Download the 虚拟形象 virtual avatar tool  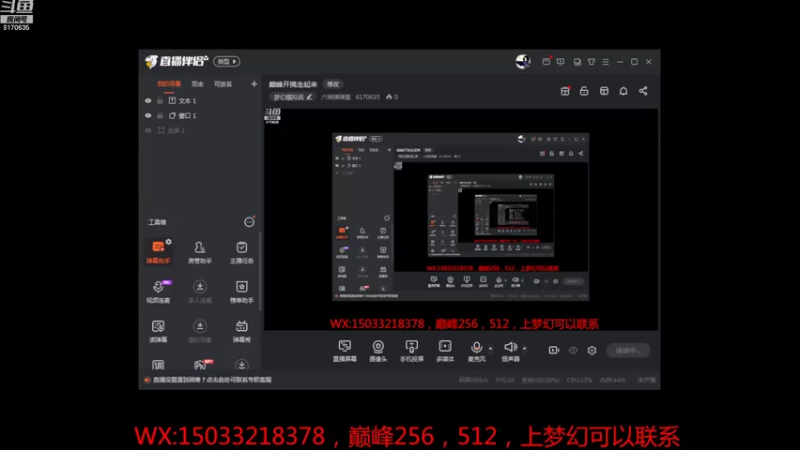coord(199,331)
